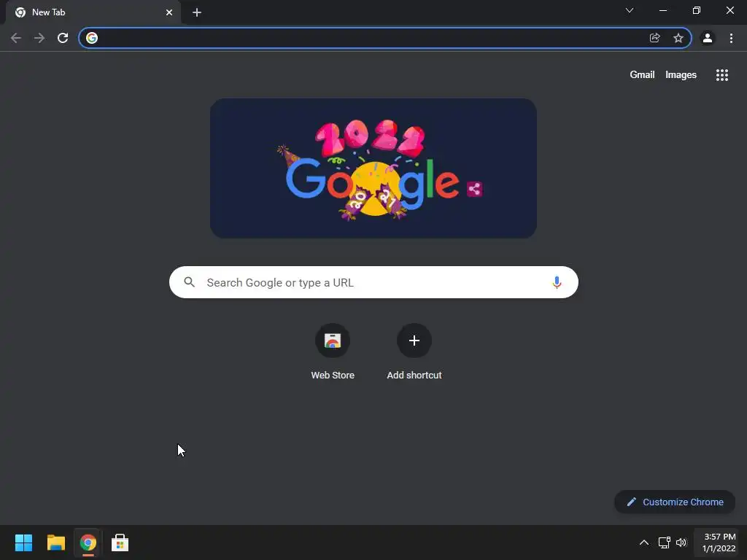Screen dimensions: 747x560
Task: Go forward using the forward arrow
Action: pyautogui.click(x=39, y=38)
